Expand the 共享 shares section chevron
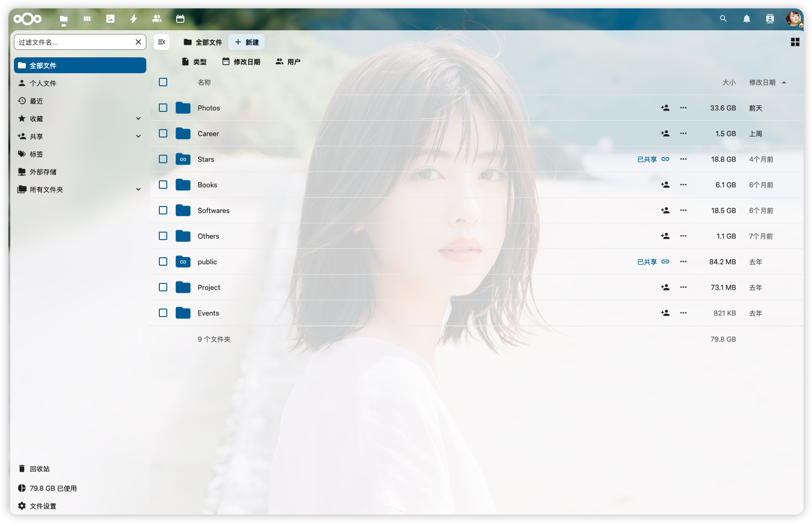The height and width of the screenshot is (523, 812). click(138, 137)
